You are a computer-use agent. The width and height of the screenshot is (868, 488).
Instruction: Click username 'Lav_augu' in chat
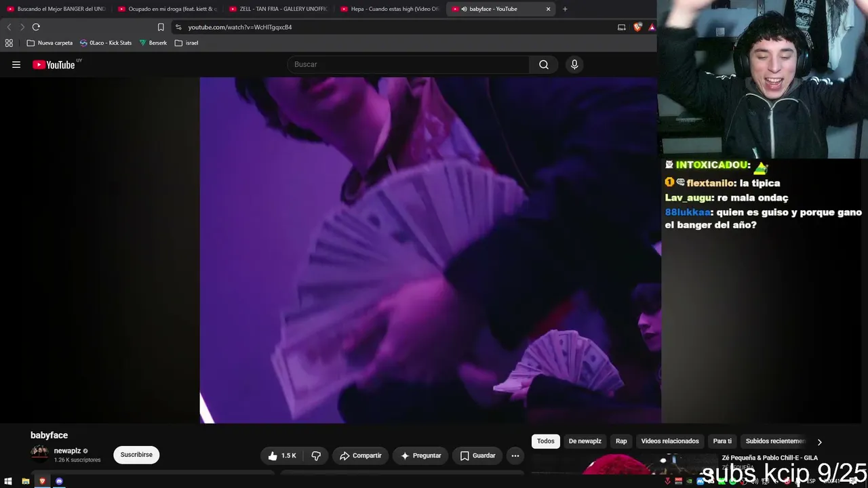(x=688, y=198)
